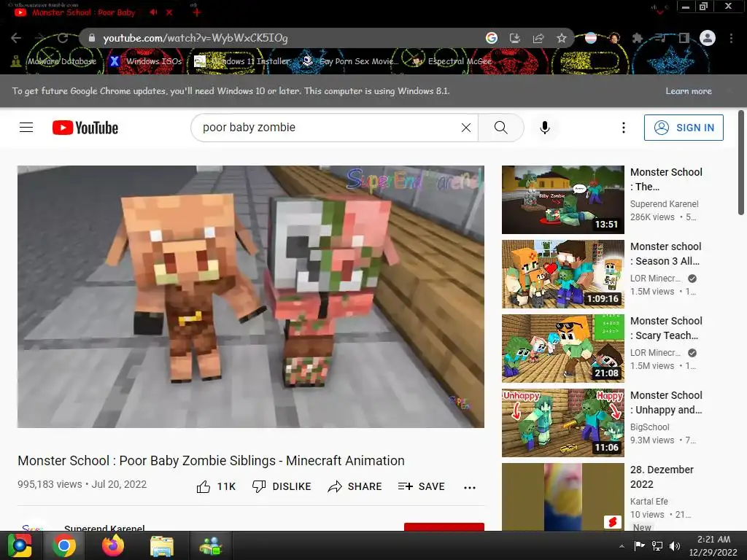
Task: Open the Espectral McGee bookmark
Action: pos(452,61)
